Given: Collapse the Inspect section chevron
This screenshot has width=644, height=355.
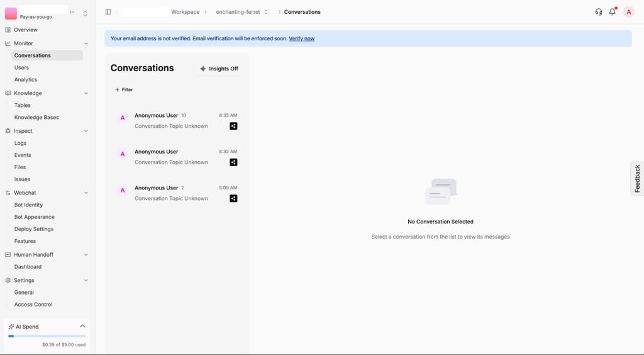Looking at the screenshot, I should pyautogui.click(x=86, y=131).
